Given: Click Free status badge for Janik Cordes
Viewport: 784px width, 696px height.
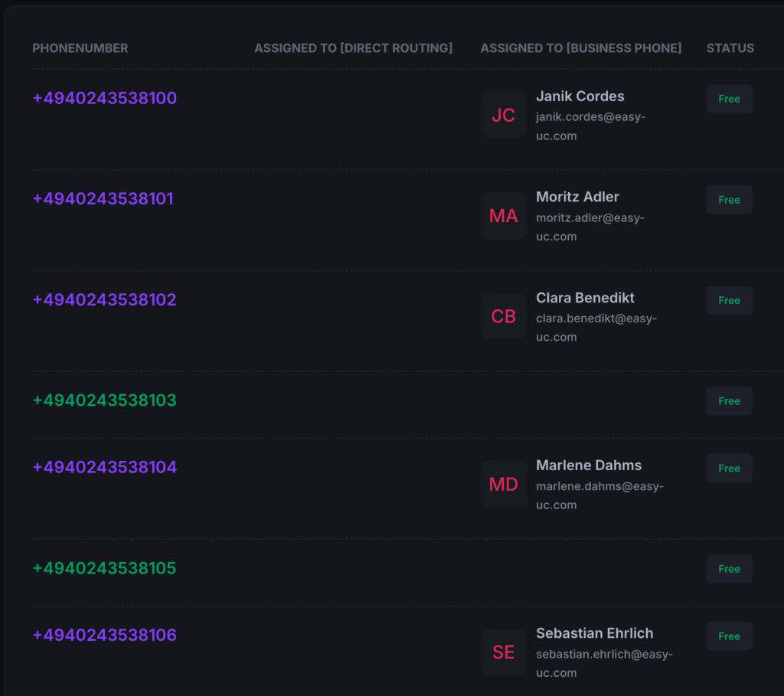Looking at the screenshot, I should (x=729, y=99).
